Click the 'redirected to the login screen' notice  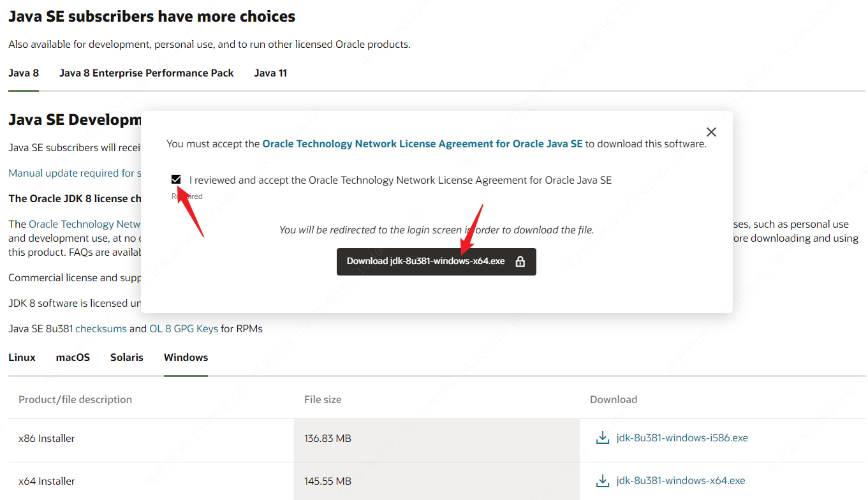point(437,230)
